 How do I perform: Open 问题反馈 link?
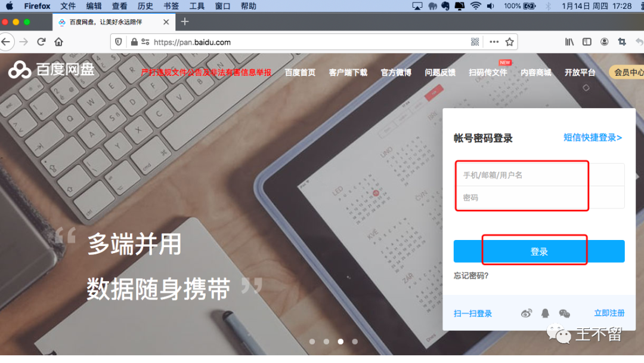pos(440,72)
